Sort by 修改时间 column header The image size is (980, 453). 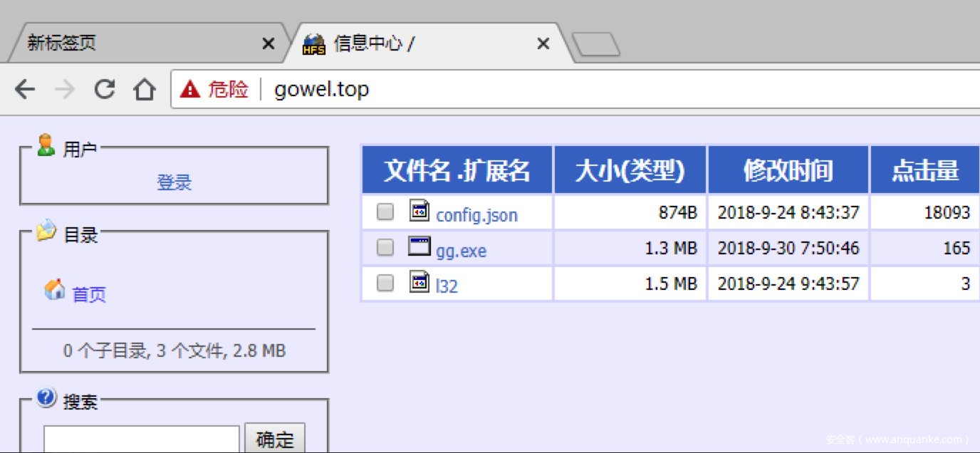tap(788, 170)
